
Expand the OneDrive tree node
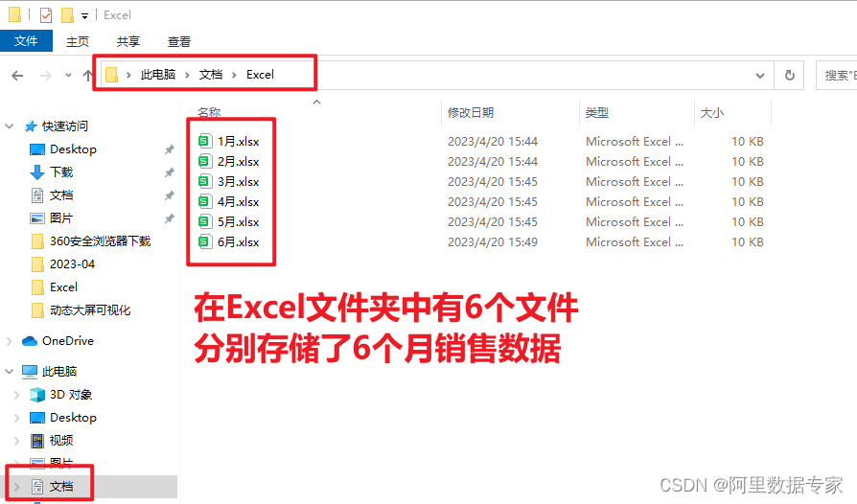click(x=9, y=341)
